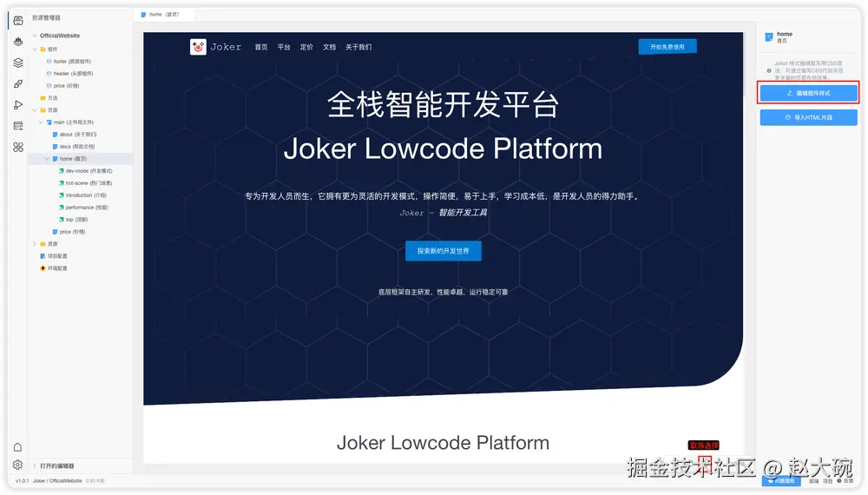Open 环境配置 in tree
Screen dimensions: 868x495
click(x=57, y=268)
